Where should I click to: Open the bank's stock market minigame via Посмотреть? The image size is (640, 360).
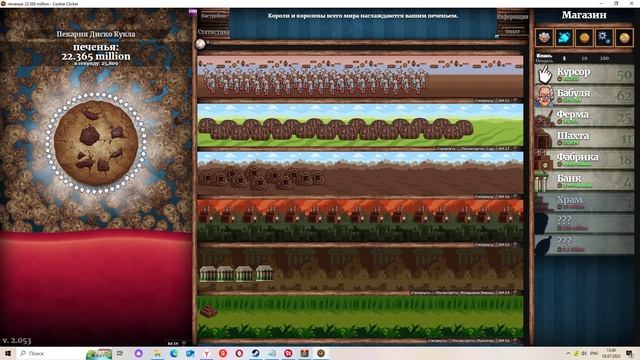point(464,293)
